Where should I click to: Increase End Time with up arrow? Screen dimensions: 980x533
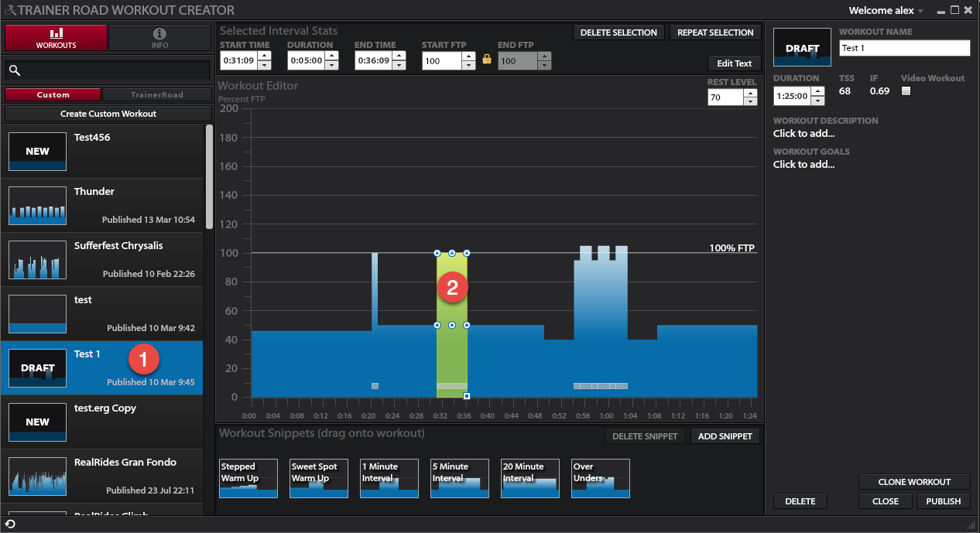[399, 56]
